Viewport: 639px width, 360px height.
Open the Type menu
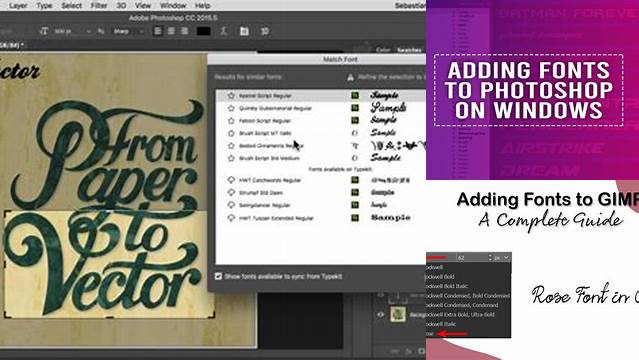[x=44, y=6]
